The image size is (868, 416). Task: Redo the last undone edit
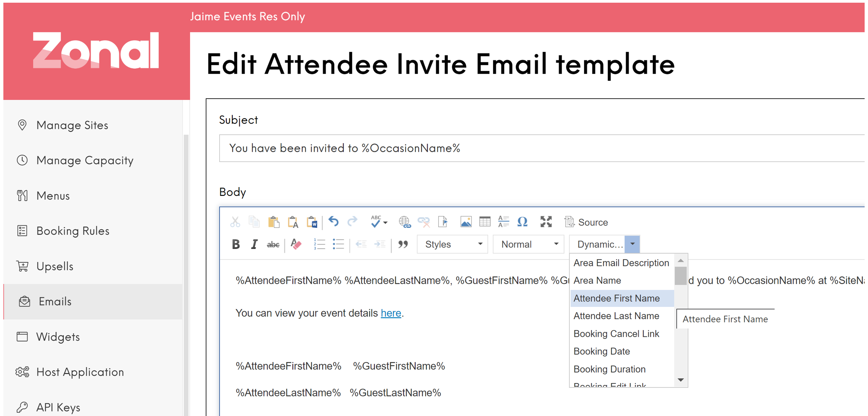click(x=352, y=221)
